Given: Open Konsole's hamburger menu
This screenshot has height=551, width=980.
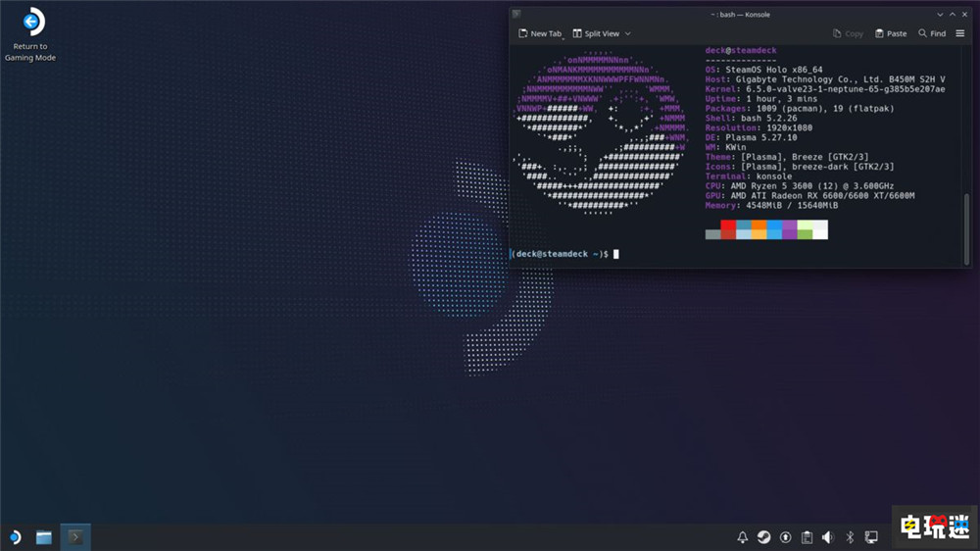Looking at the screenshot, I should 960,33.
